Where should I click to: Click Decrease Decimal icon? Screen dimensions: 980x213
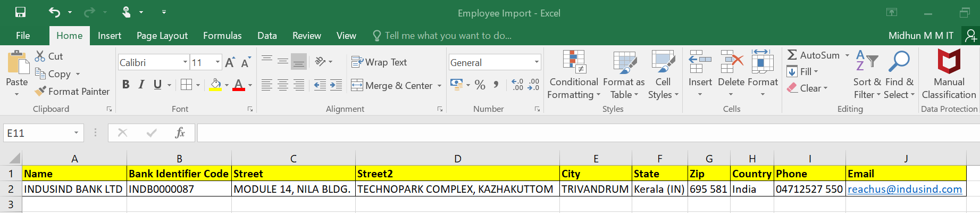[x=533, y=85]
